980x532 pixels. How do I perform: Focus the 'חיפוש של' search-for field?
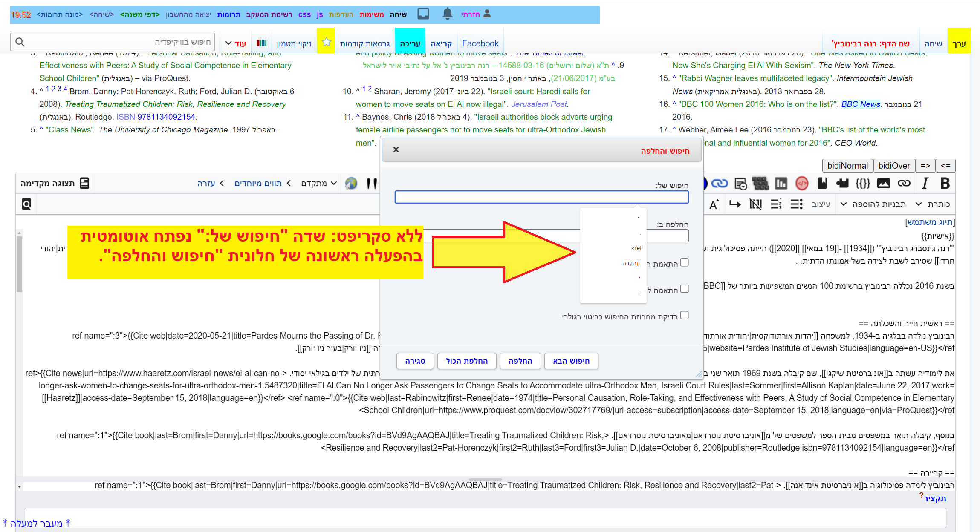(x=541, y=197)
